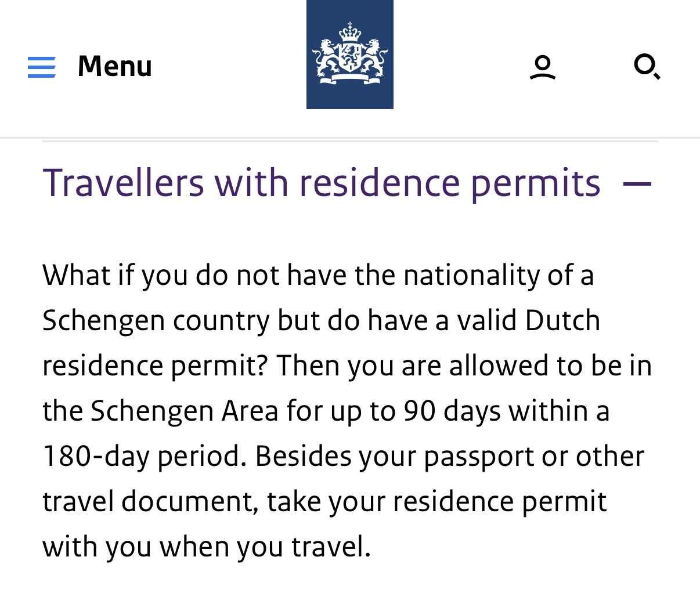Click the word "Travellers" in the heading

pyautogui.click(x=123, y=183)
